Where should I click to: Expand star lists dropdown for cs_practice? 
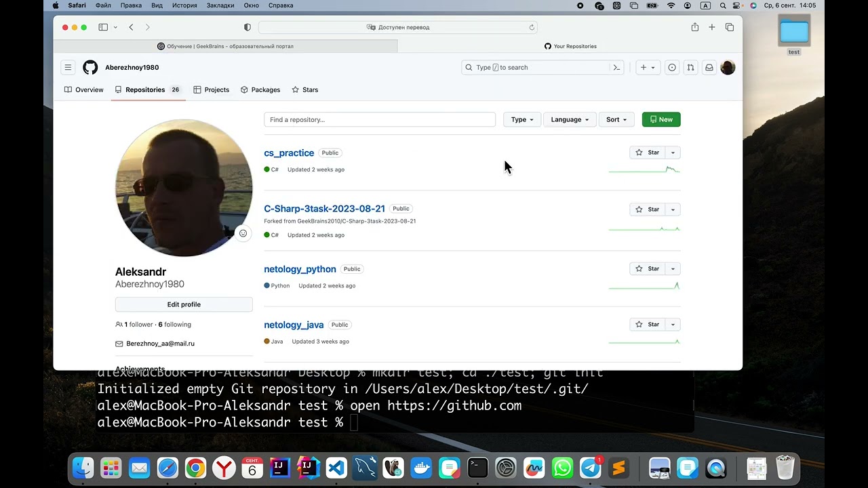click(673, 152)
